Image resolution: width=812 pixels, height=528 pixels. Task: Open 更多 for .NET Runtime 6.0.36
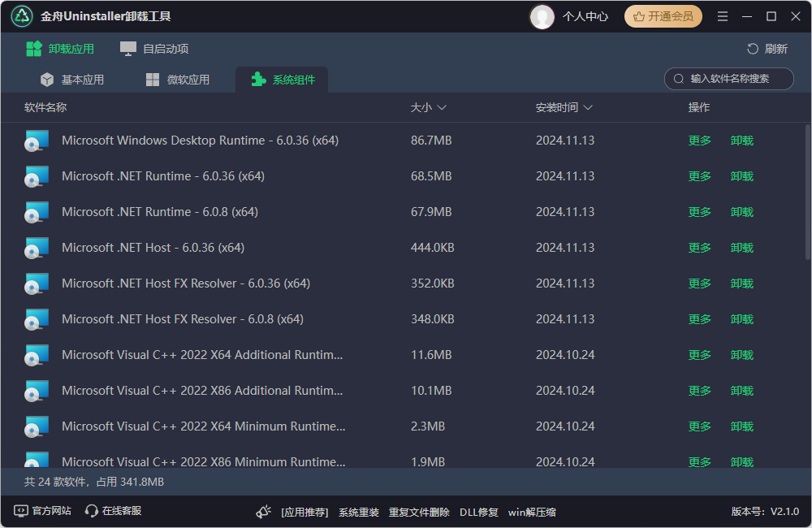(700, 176)
